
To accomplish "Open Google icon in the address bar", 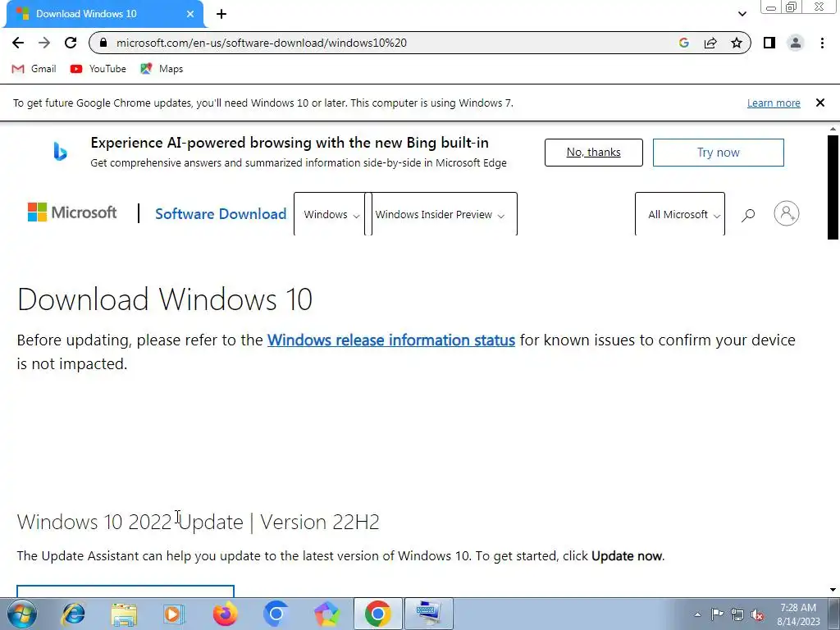I will coord(683,43).
